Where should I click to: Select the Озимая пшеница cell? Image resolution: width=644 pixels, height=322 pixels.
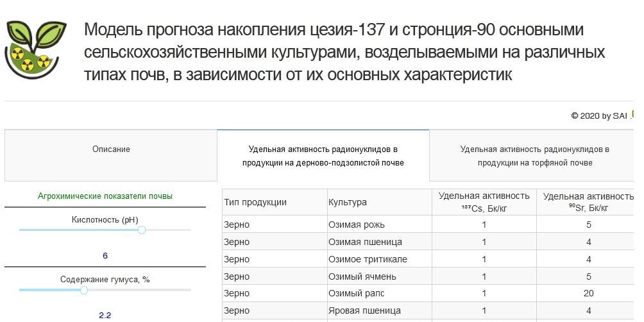click(365, 242)
